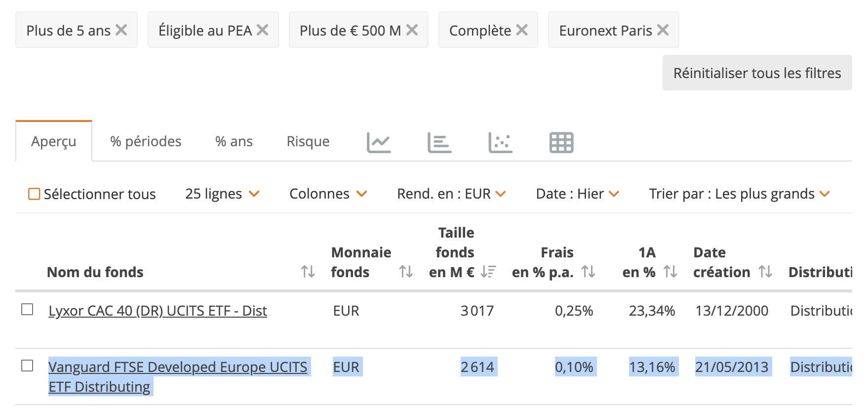The image size is (868, 411).
Task: Open the Lyxor CAC 40 fund link
Action: pyautogui.click(x=158, y=311)
